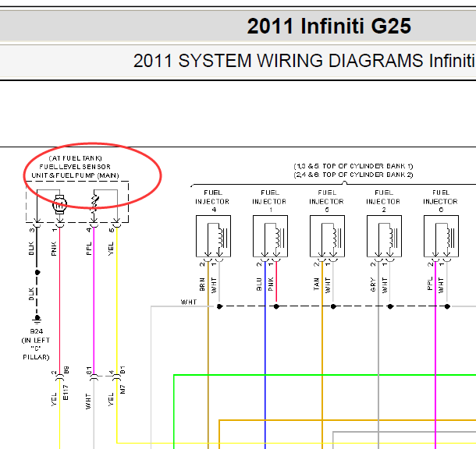Select the "WHT" label on the horizontal supply wire

click(x=189, y=302)
